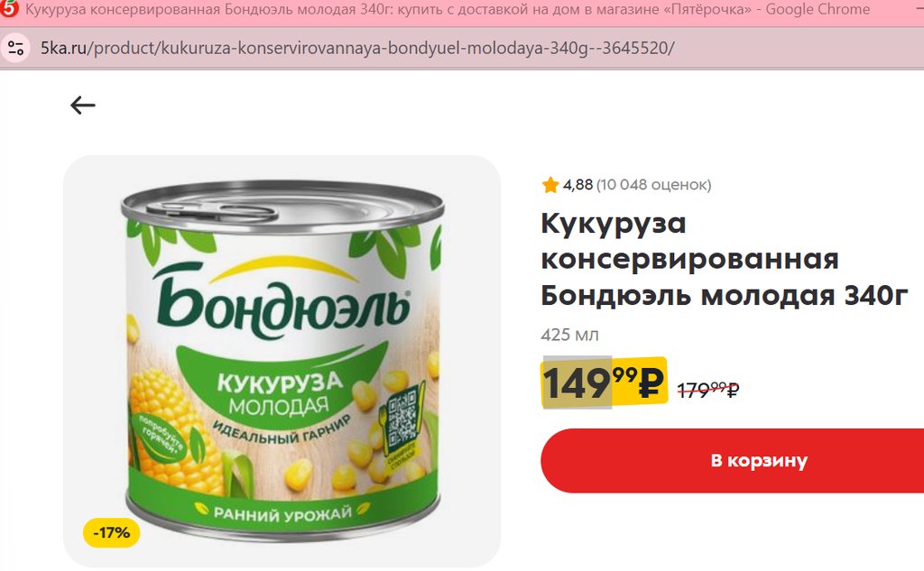Click the Pyaterochka favicon in title bar
The height and width of the screenshot is (571, 924).
[x=10, y=9]
